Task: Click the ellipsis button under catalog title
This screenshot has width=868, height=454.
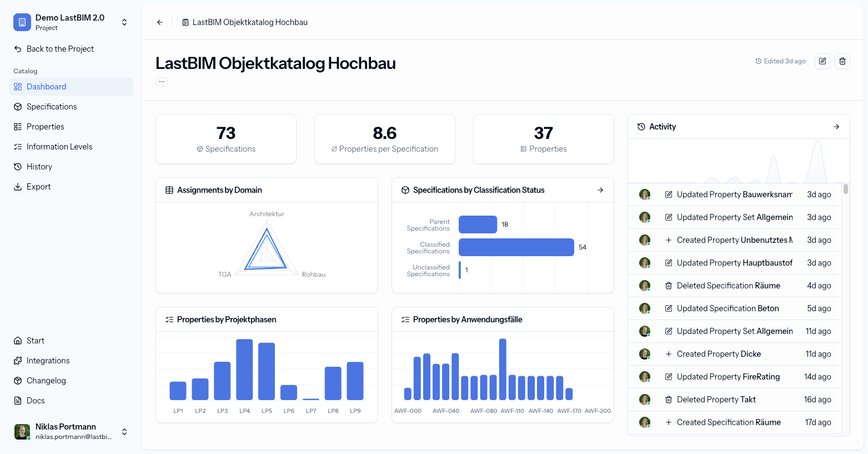Action: pos(162,82)
